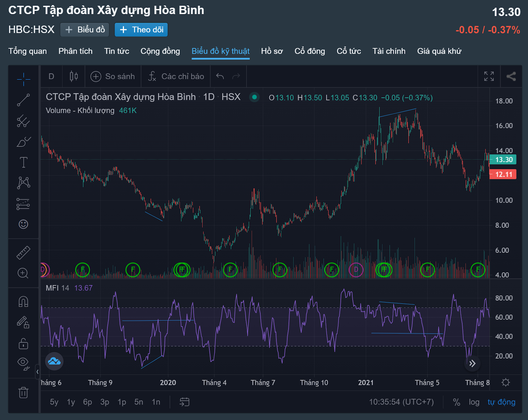Click the 13.30 current price label

pos(503,160)
